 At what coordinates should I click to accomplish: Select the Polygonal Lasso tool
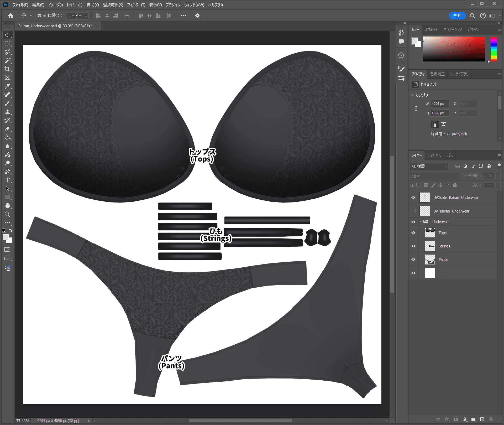(x=7, y=52)
